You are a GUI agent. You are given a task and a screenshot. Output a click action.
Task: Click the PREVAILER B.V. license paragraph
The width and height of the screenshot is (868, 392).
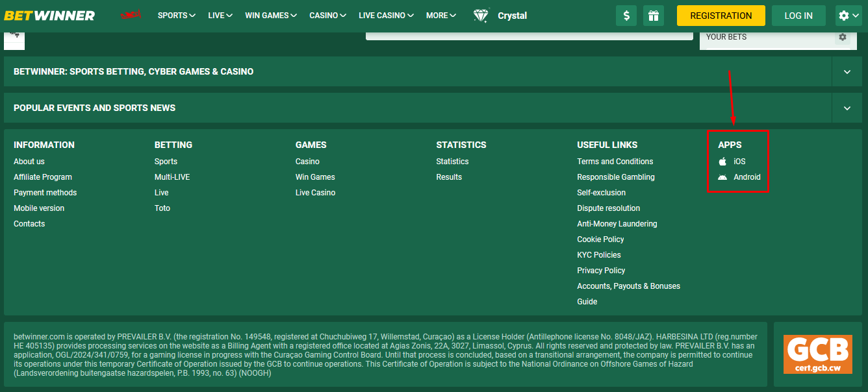point(385,355)
